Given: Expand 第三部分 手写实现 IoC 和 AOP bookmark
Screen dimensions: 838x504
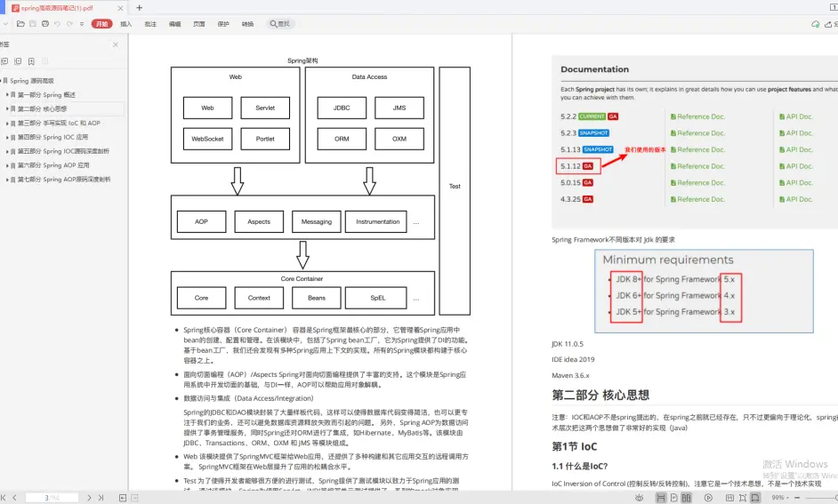Looking at the screenshot, I should pyautogui.click(x=7, y=123).
